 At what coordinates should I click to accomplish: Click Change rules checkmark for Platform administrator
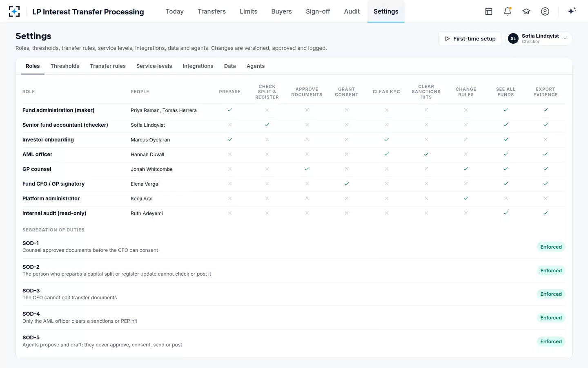pos(466,198)
